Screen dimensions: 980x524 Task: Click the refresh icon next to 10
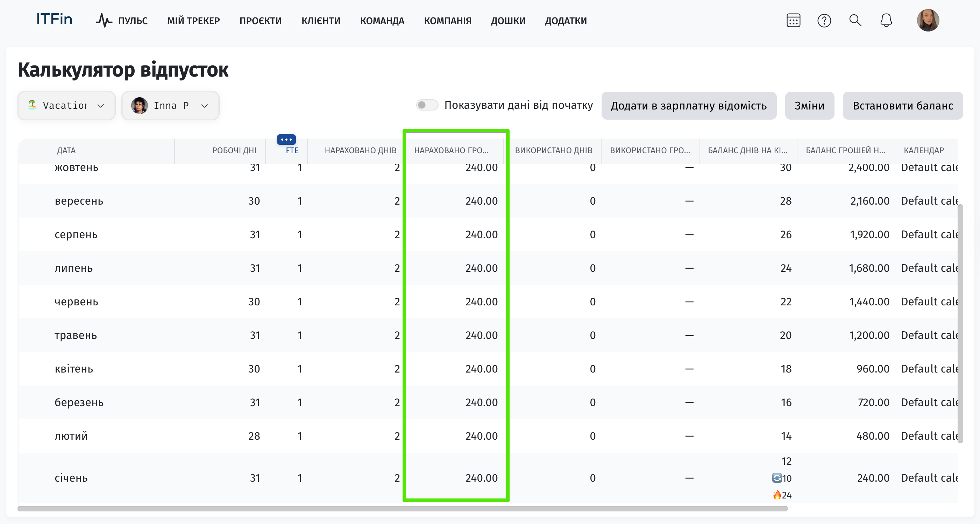click(776, 478)
